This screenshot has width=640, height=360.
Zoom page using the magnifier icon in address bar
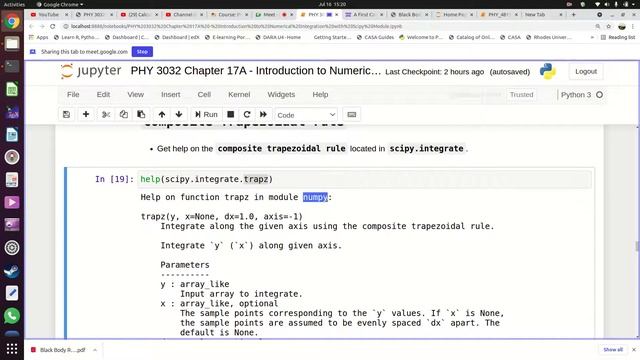[598, 26]
